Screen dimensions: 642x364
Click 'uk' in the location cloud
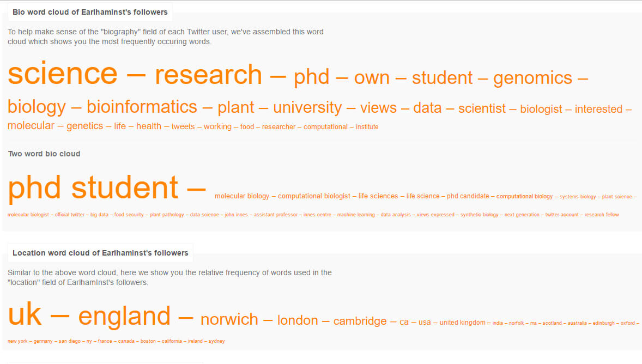25,315
